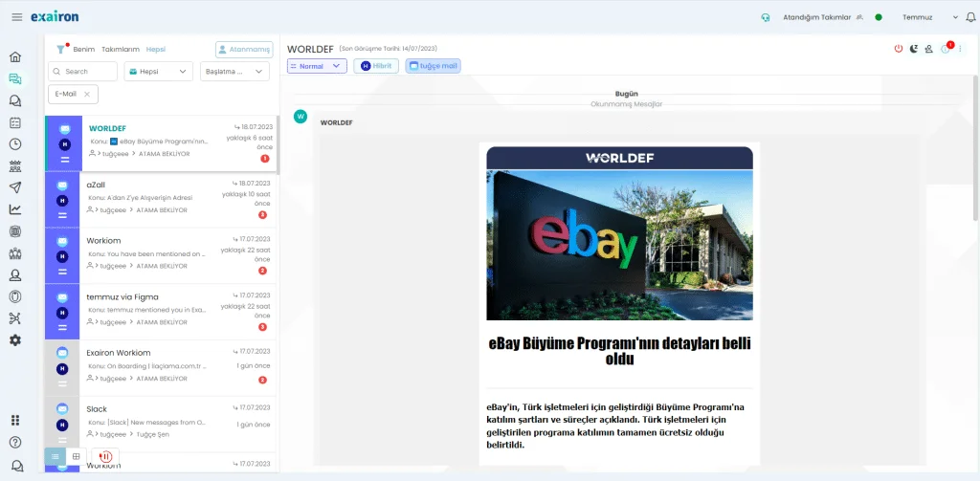
Task: Open the conversations inbox icon in sidebar
Action: click(15, 78)
